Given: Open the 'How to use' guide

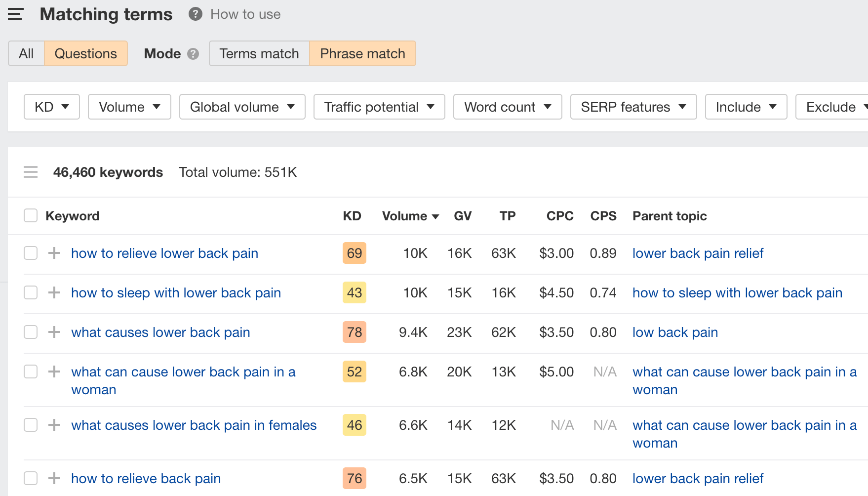Looking at the screenshot, I should click(245, 14).
